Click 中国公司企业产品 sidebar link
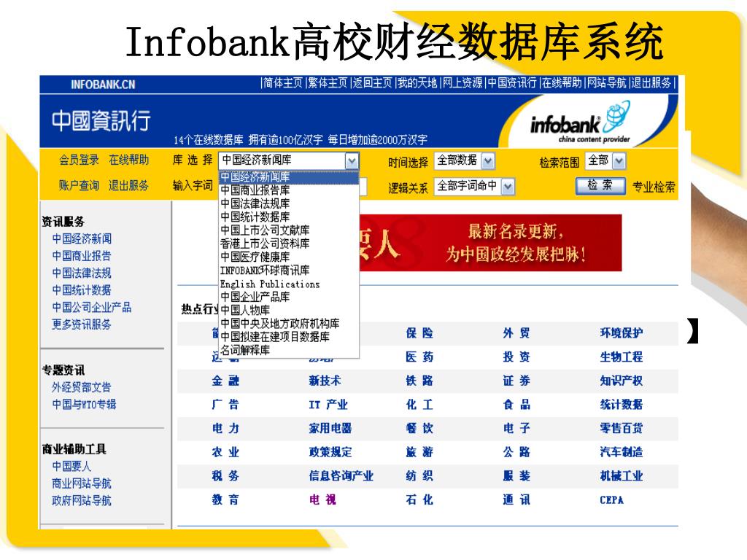 tap(92, 307)
